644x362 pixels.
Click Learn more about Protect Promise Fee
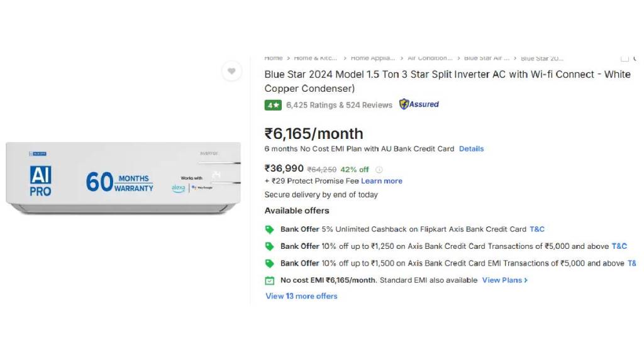(381, 181)
